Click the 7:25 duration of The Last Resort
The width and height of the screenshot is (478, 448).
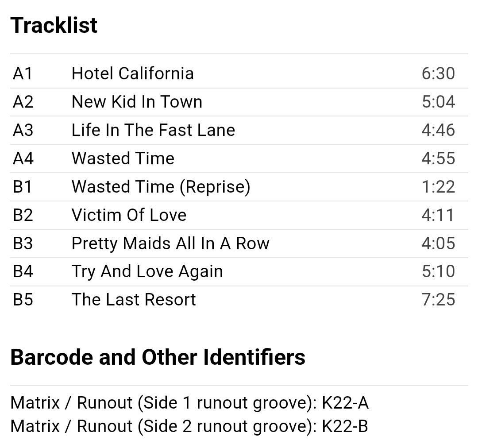[x=438, y=300]
